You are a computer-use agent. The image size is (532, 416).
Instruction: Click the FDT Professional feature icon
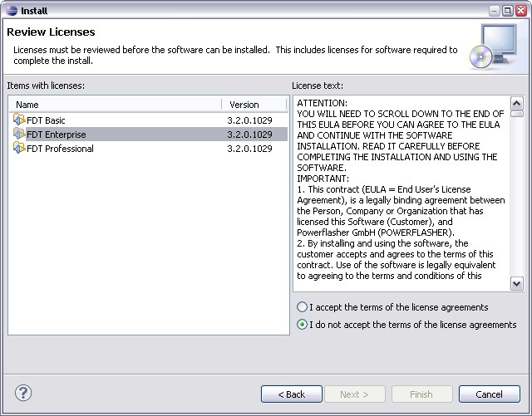point(19,148)
